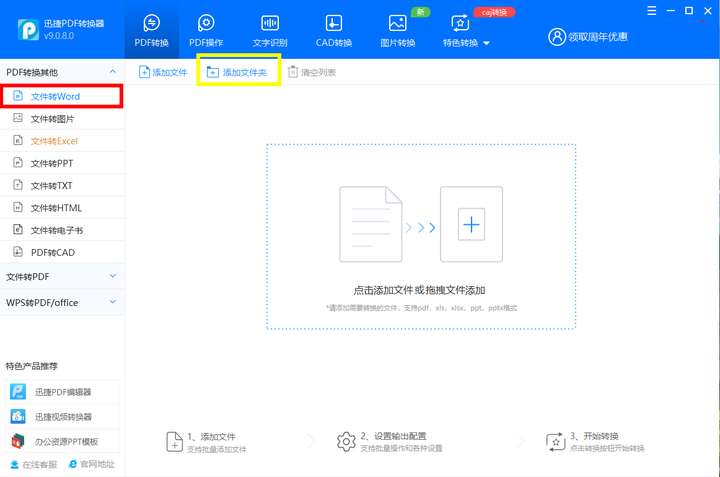Click the 添加文件 button

pyautogui.click(x=163, y=72)
